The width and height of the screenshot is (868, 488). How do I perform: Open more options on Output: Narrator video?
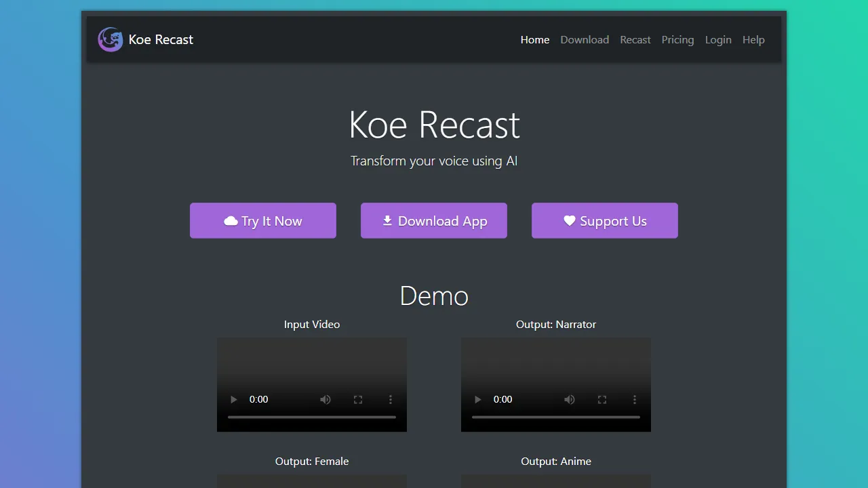[635, 399]
